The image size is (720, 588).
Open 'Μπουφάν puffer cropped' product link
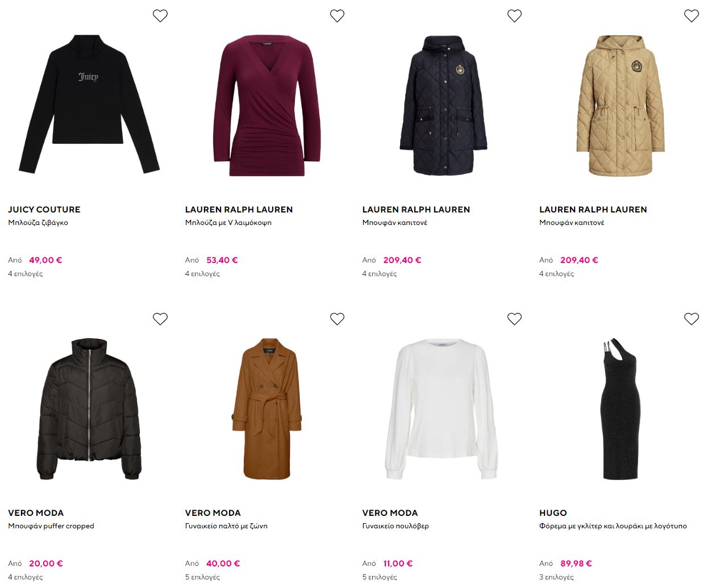click(x=51, y=526)
